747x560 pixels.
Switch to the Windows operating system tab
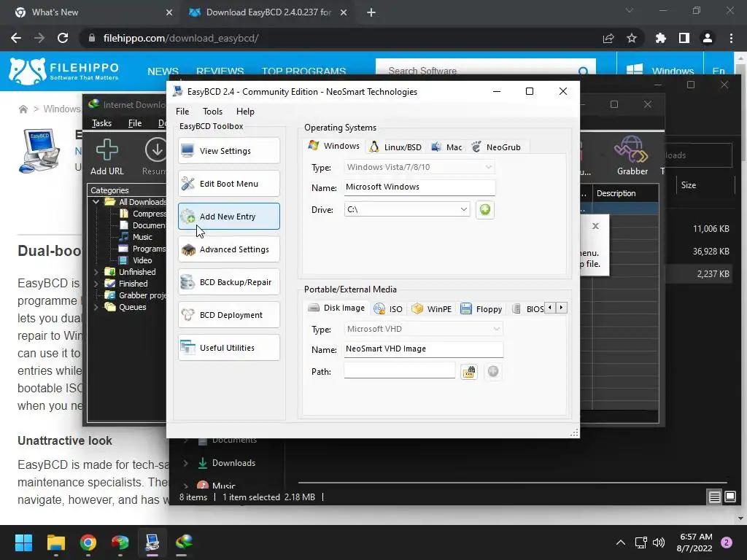334,146
